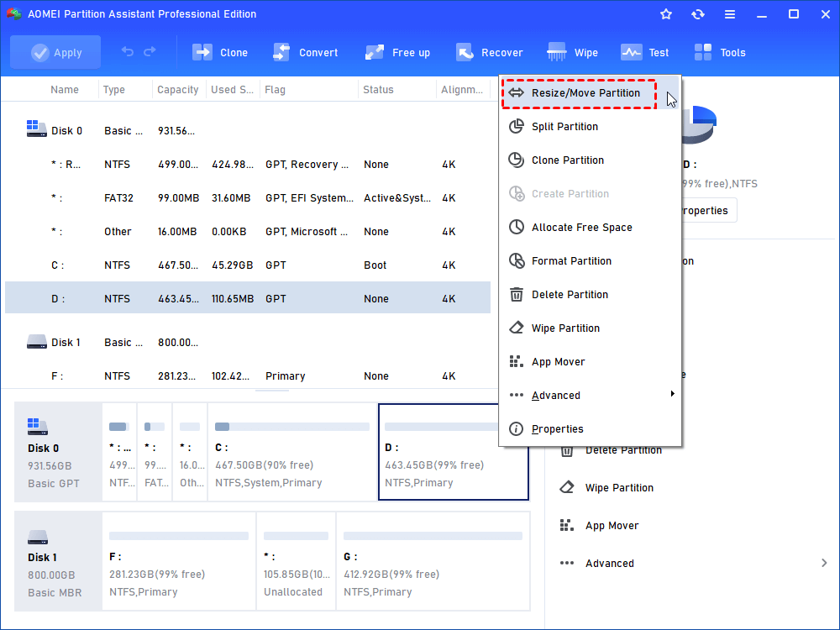
Task: Select the F: block on Disk 1 map
Action: coord(178,562)
